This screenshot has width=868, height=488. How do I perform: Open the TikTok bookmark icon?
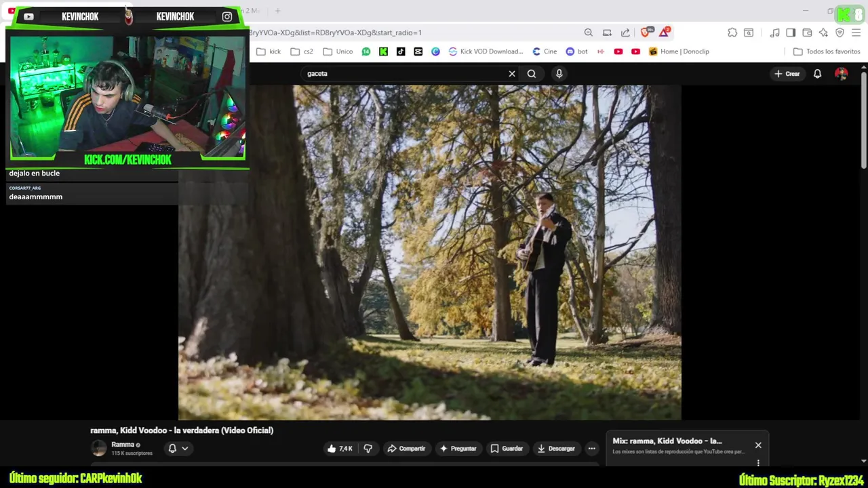tap(401, 52)
